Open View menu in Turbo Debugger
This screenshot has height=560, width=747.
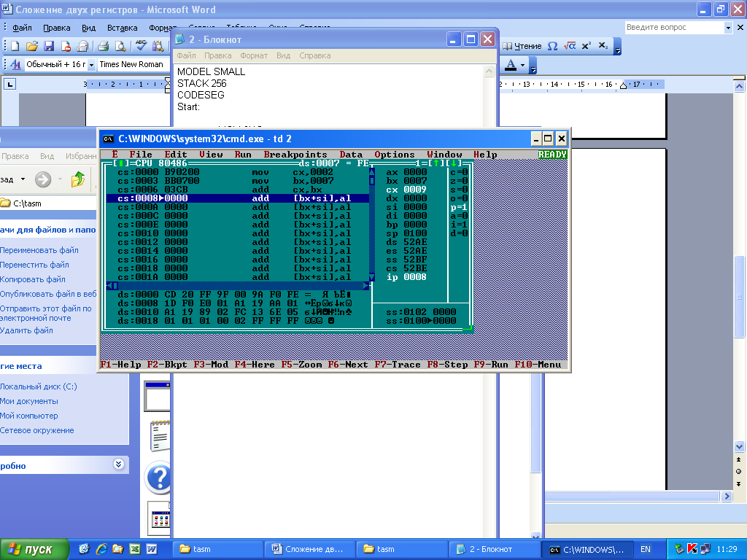click(211, 155)
